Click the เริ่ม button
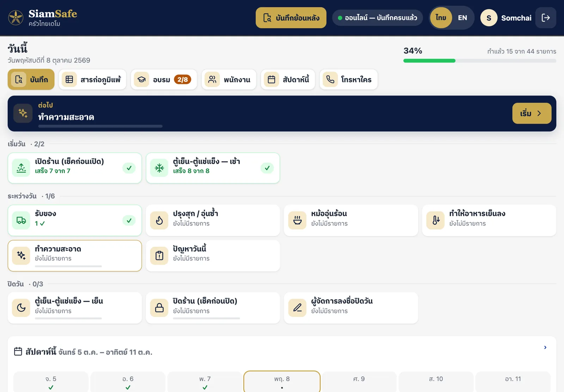The image size is (564, 392). point(532,113)
